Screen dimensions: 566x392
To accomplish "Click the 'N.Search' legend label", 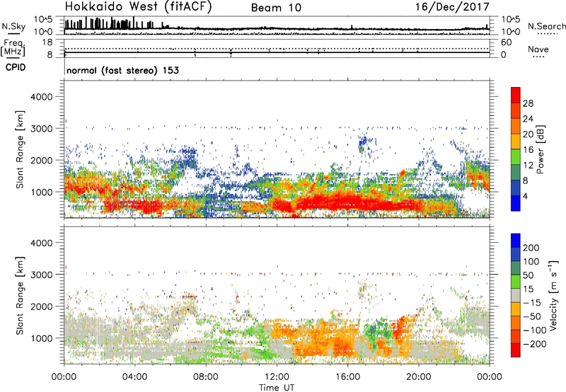I will point(546,26).
